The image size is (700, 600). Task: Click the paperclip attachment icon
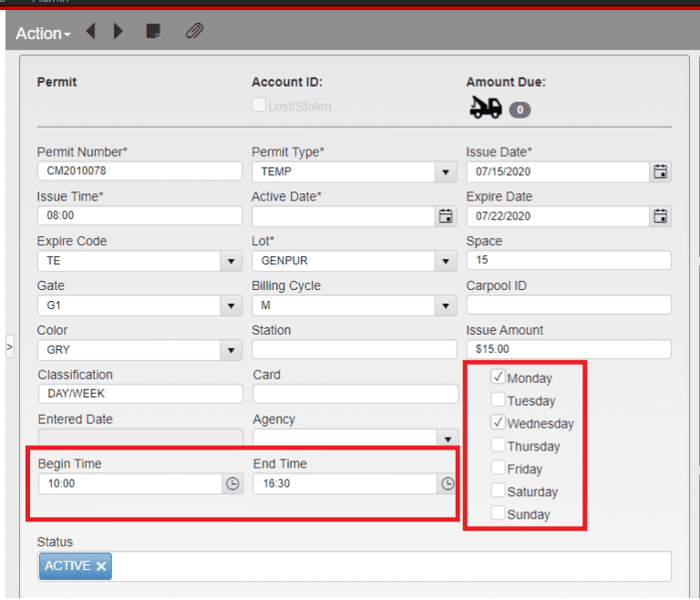(194, 32)
